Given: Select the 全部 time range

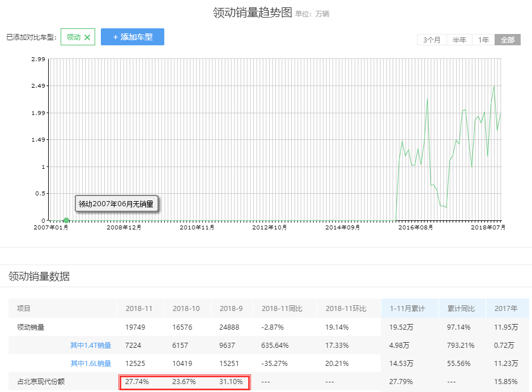Looking at the screenshot, I should [508, 40].
